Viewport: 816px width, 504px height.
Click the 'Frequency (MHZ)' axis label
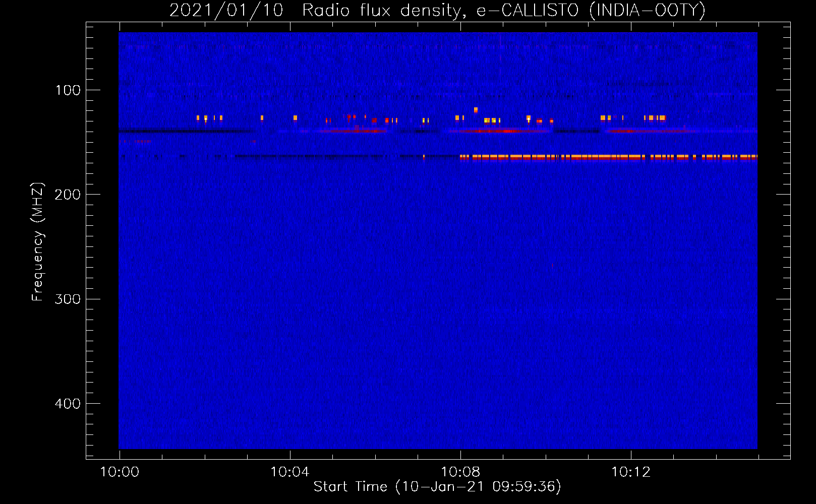coord(38,242)
